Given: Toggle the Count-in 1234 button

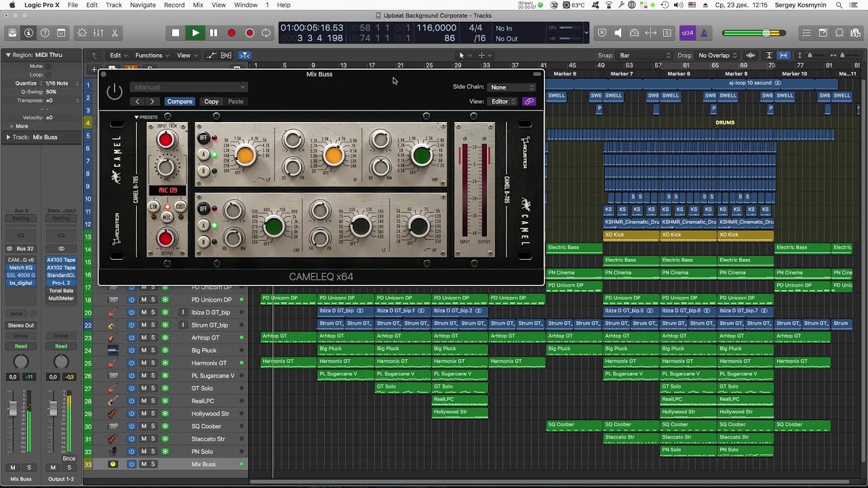Looking at the screenshot, I should 687,33.
